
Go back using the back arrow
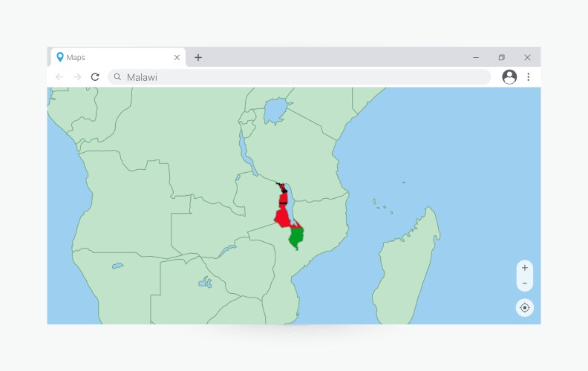[x=59, y=77]
